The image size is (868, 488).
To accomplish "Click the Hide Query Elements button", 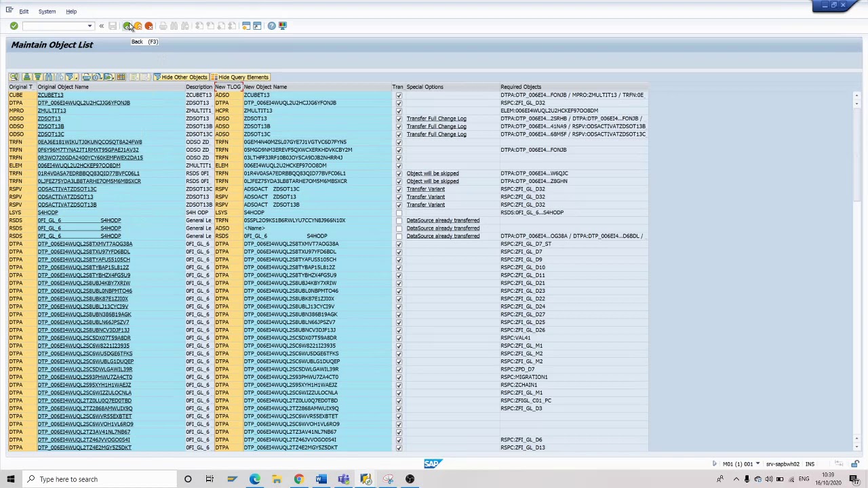I will pyautogui.click(x=240, y=77).
